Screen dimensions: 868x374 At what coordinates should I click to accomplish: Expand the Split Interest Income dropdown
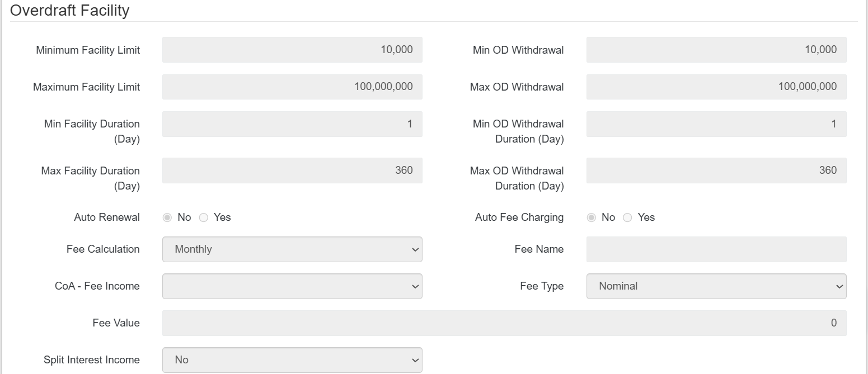click(x=292, y=360)
